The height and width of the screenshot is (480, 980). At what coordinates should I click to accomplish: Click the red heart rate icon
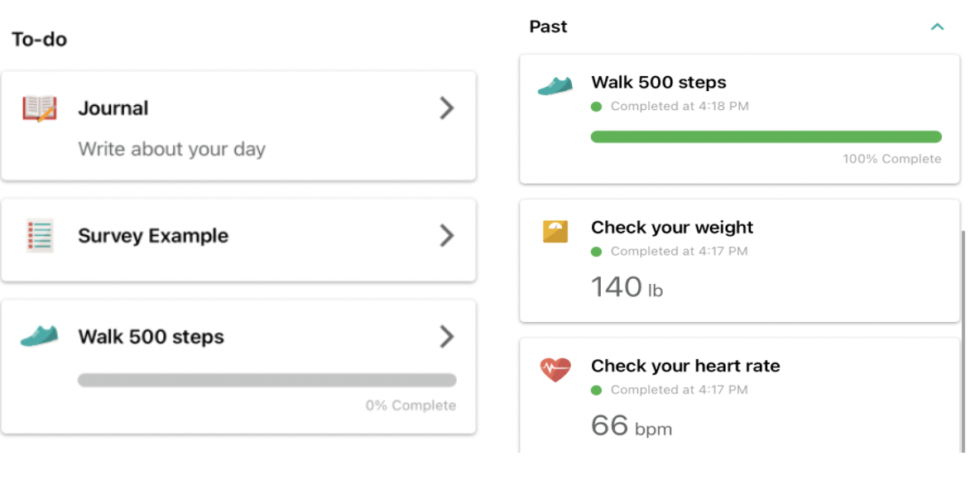coord(555,370)
